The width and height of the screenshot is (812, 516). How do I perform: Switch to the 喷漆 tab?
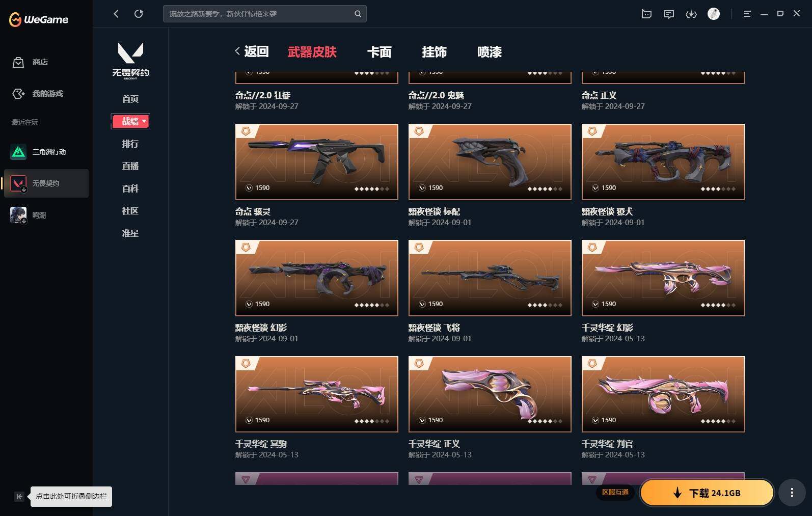[x=490, y=52]
